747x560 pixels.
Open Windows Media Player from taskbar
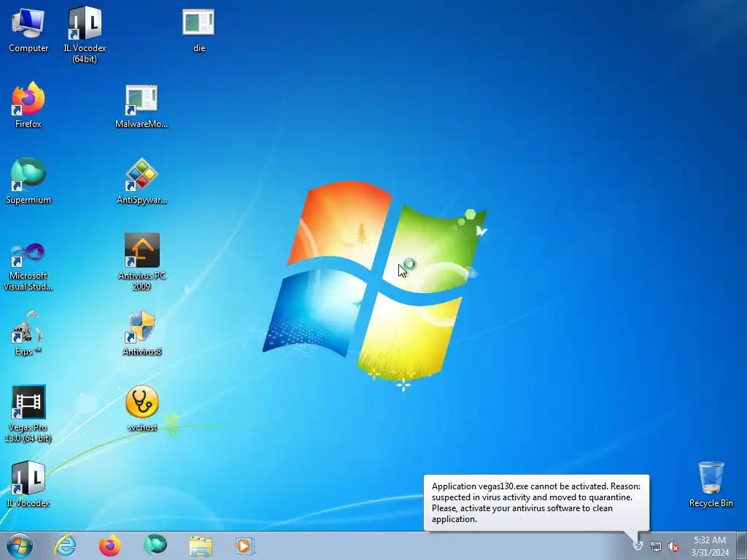(x=245, y=545)
